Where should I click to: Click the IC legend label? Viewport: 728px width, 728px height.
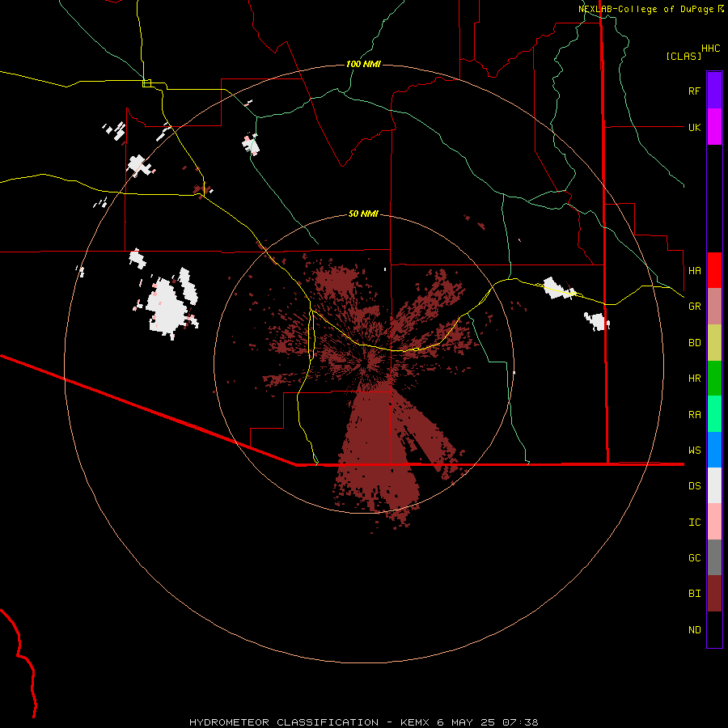click(x=694, y=523)
